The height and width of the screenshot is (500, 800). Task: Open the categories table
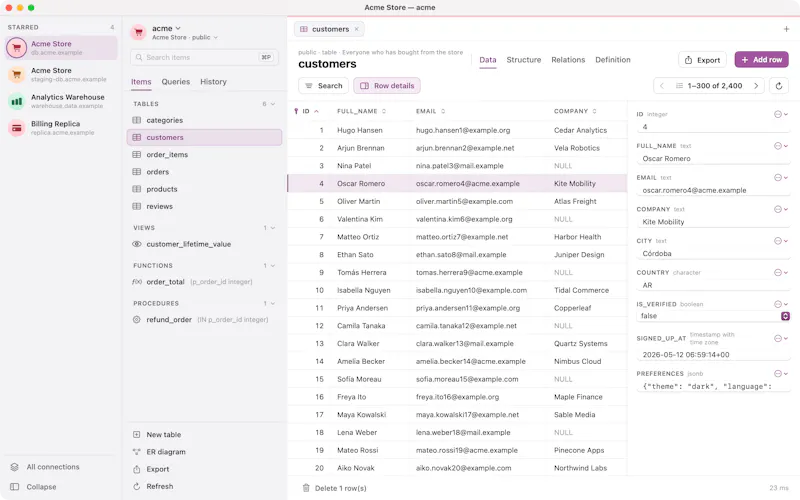(x=204, y=120)
